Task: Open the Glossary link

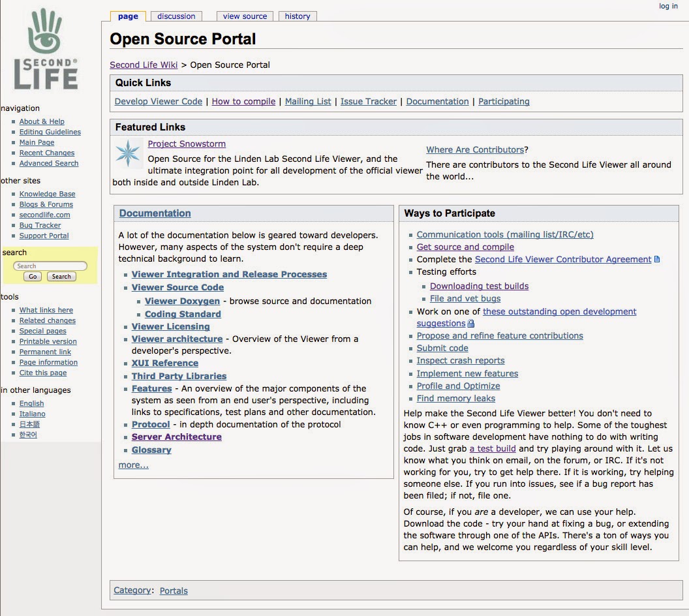Action: pyautogui.click(x=151, y=450)
